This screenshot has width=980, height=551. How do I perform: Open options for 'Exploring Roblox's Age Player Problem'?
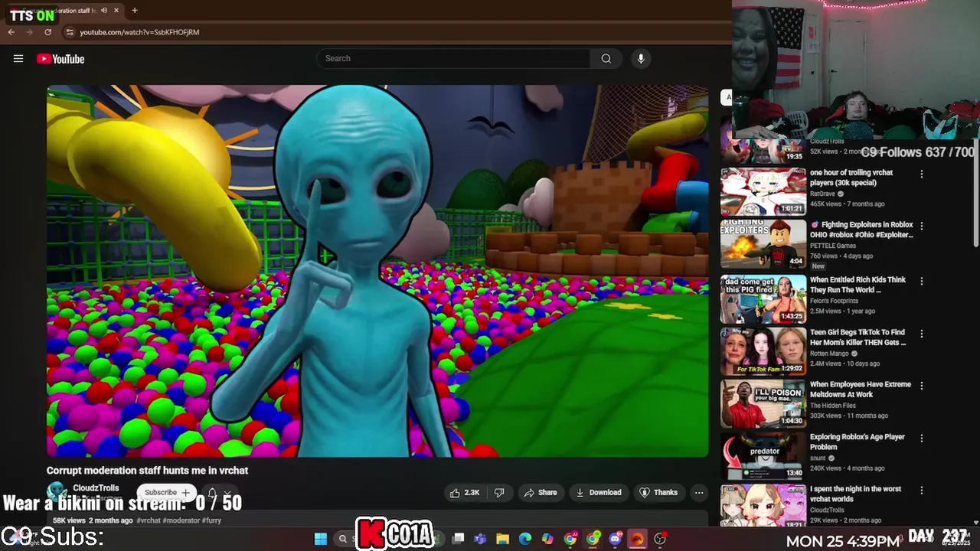coord(922,439)
